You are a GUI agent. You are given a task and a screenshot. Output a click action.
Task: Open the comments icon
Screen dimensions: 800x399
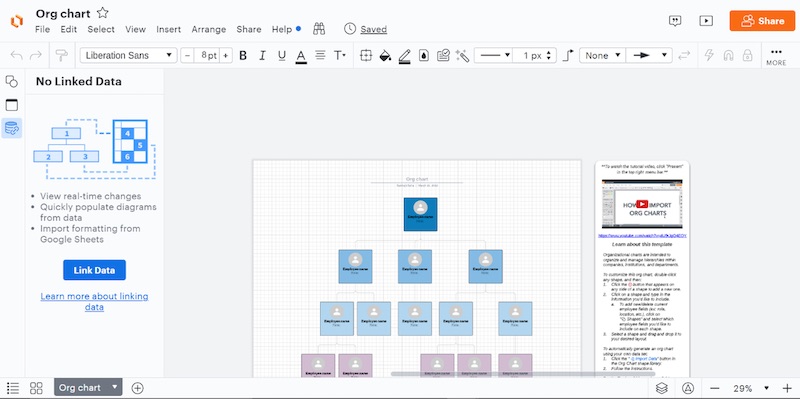pos(675,21)
